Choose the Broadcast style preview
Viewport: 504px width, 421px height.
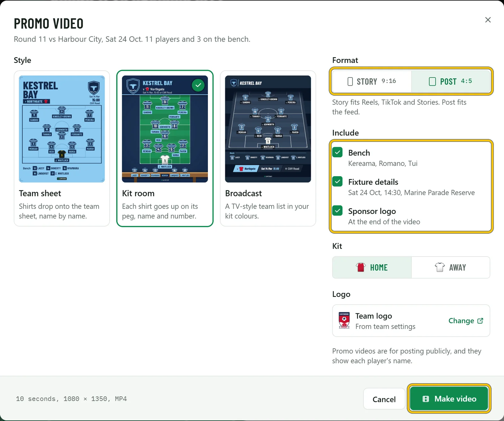268,129
